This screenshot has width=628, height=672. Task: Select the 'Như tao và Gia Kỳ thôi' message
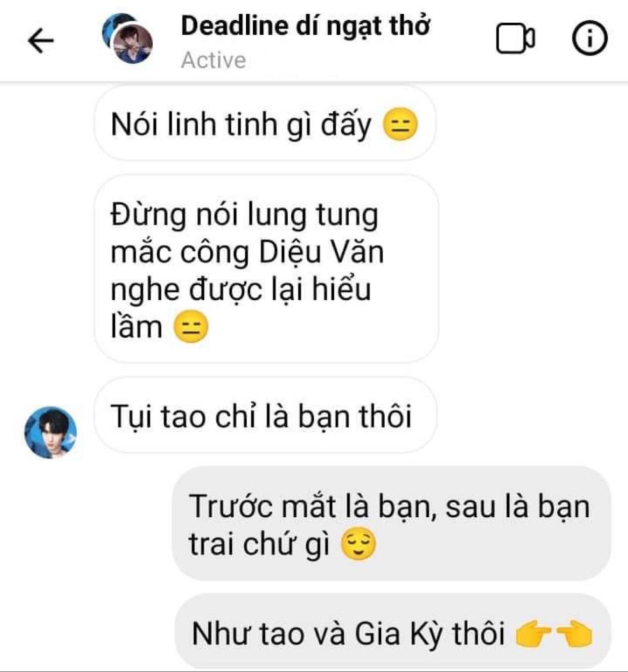point(392,632)
